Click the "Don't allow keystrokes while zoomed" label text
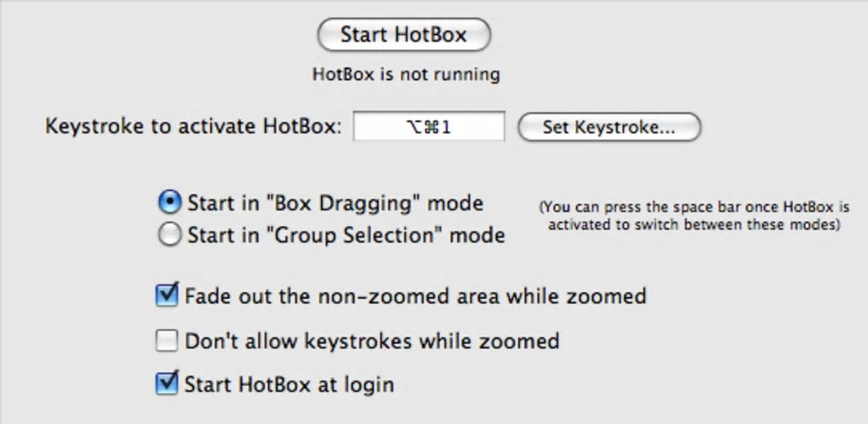Screen dimensions: 868x424 point(372,341)
